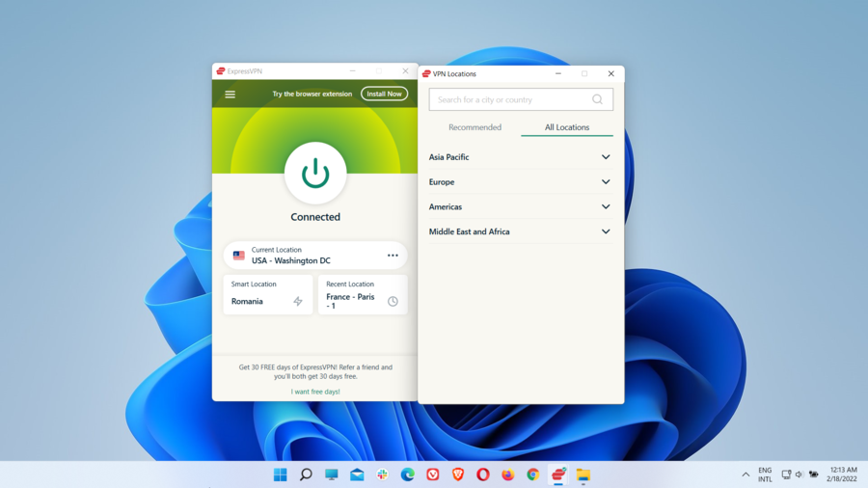The height and width of the screenshot is (488, 868).
Task: Click the battery icon in system tray
Action: point(813,474)
